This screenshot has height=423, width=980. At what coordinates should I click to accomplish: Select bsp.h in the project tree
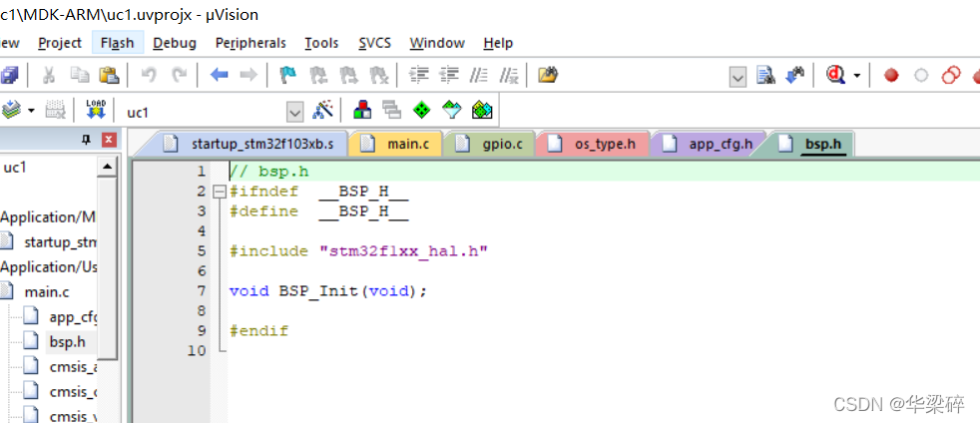click(x=67, y=342)
